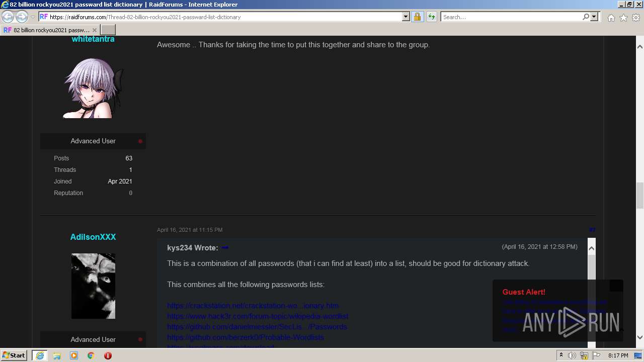
Task: Click the kys234 Wrote: label
Action: (x=193, y=248)
